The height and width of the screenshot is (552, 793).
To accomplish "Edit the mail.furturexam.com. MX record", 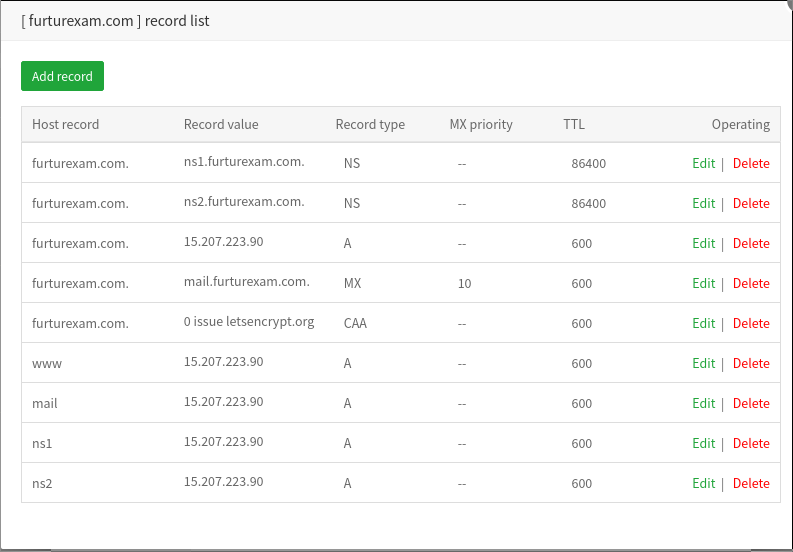I will (703, 283).
